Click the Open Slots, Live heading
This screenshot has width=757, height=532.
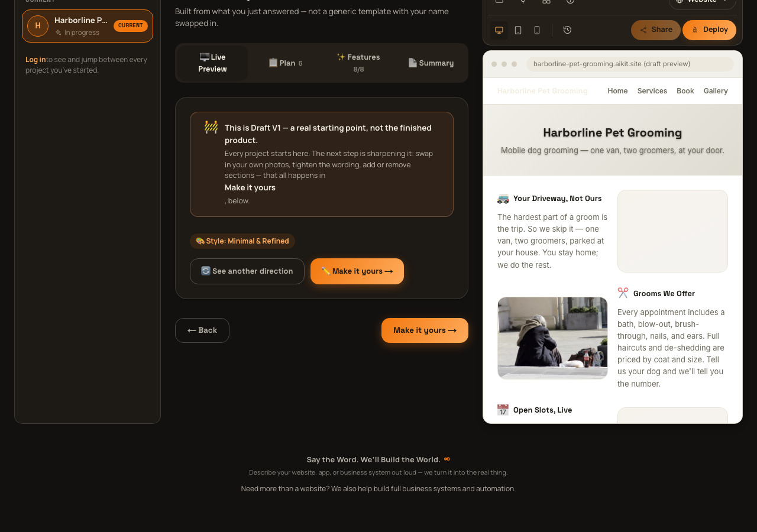542,410
